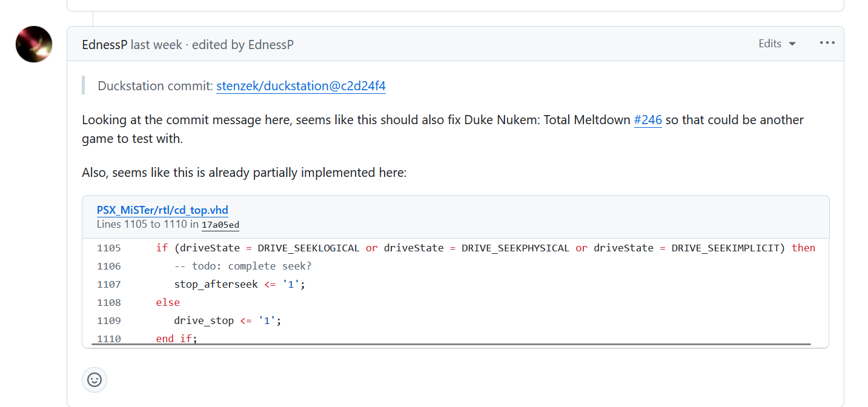The width and height of the screenshot is (868, 407).
Task: Click the DRIVE_SEEKPHYSICAL constant in code
Action: [515, 248]
